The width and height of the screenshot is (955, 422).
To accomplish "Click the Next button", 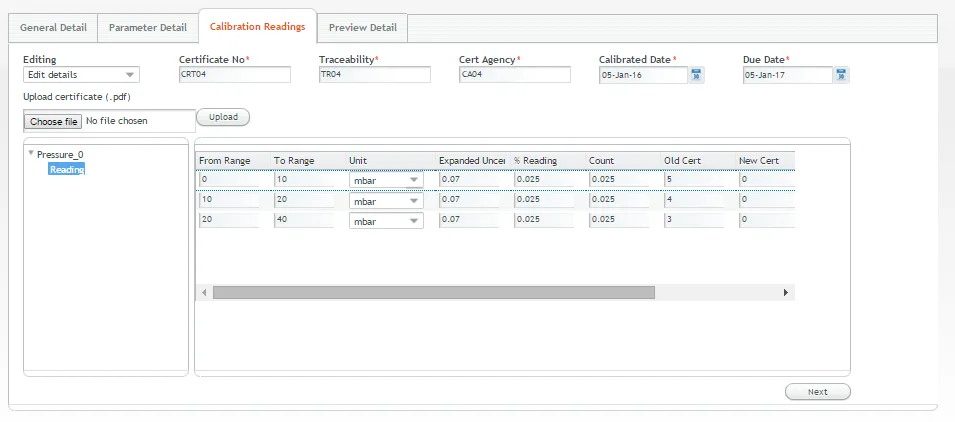I will 817,392.
